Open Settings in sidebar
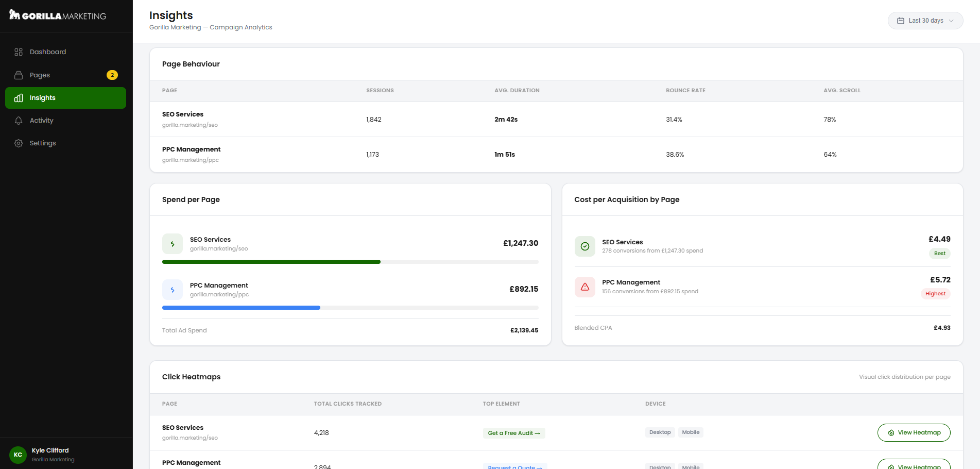The image size is (980, 469). (65, 143)
